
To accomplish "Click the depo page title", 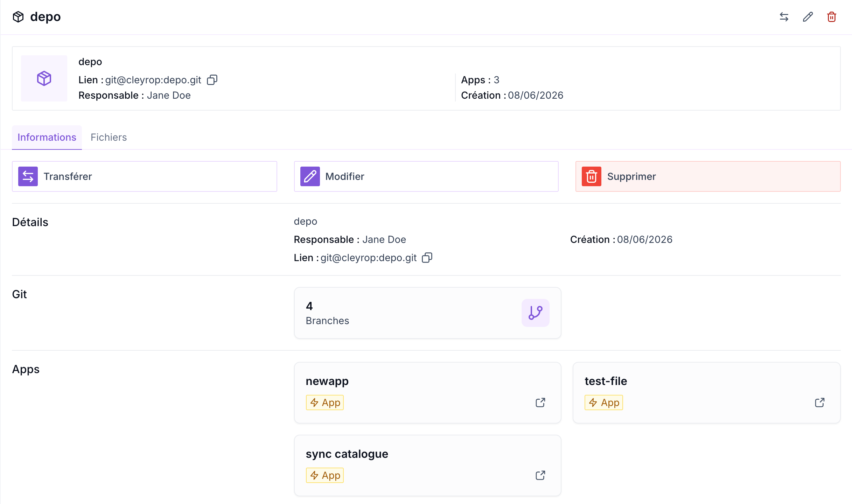I will 46,17.
